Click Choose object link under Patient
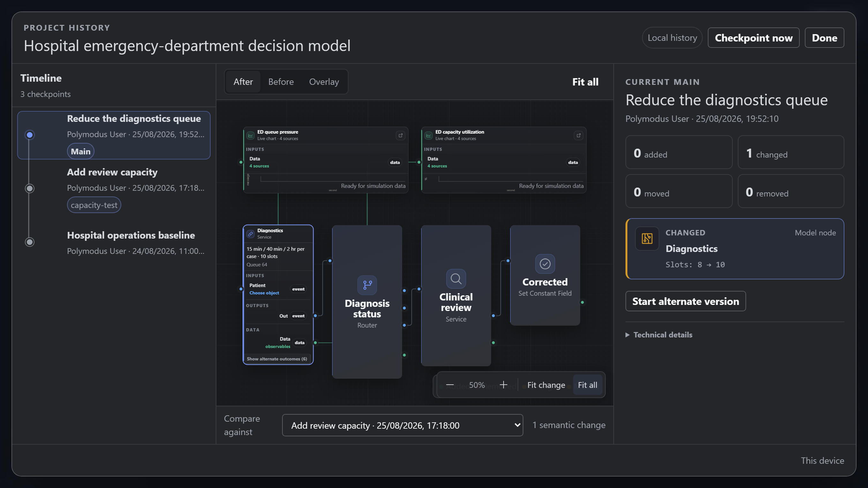 [x=264, y=293]
